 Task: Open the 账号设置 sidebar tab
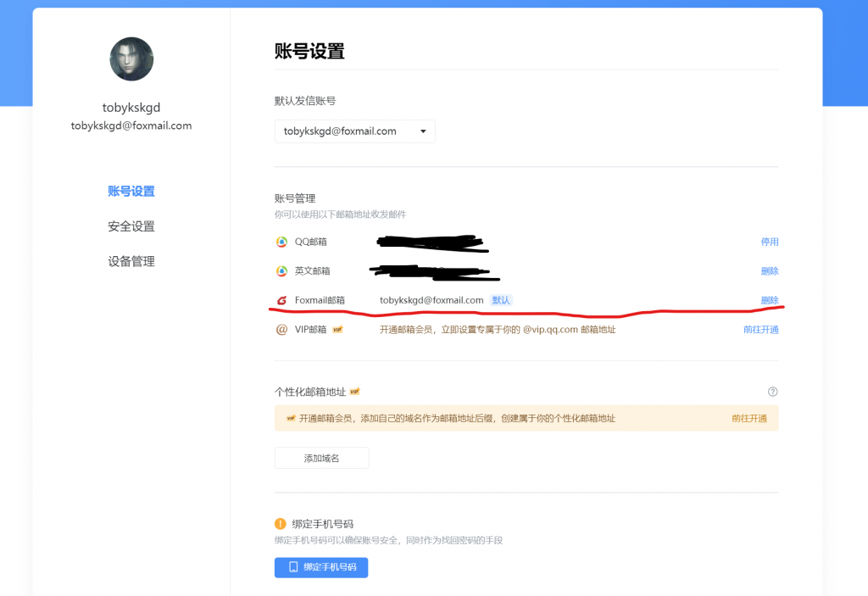131,192
